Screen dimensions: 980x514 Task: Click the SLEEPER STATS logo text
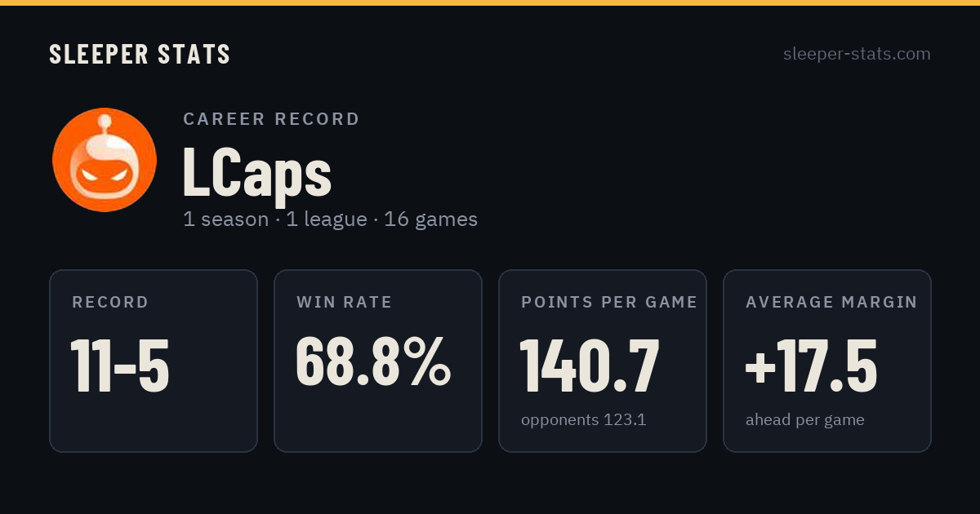140,55
